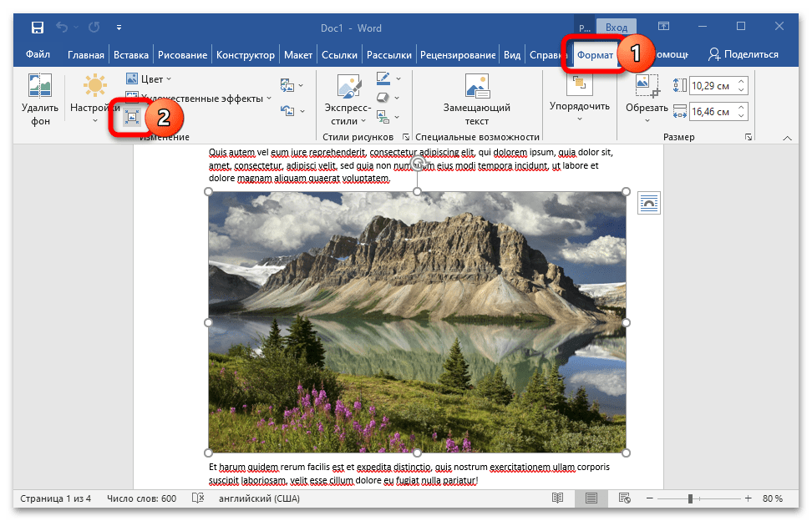Switch to Web Layout view in the status bar
Screen dimensions: 812x521
(622, 498)
